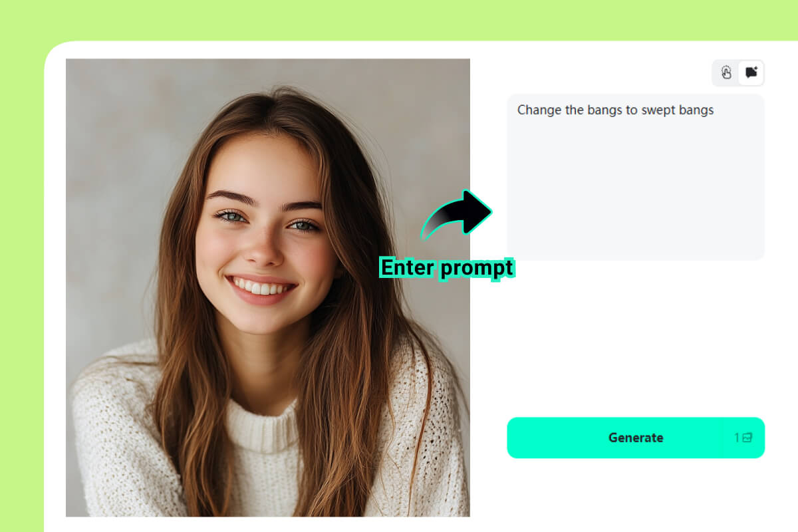Image resolution: width=798 pixels, height=532 pixels.
Task: Click the word "Change" in the prompt
Action: coord(539,110)
